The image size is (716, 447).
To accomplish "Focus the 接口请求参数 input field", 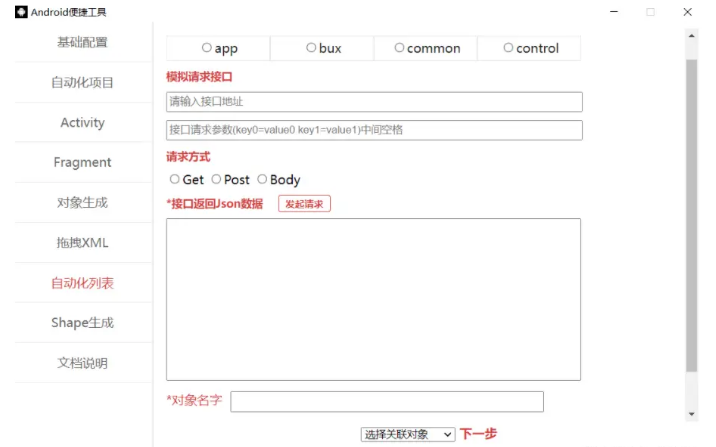I will click(374, 130).
